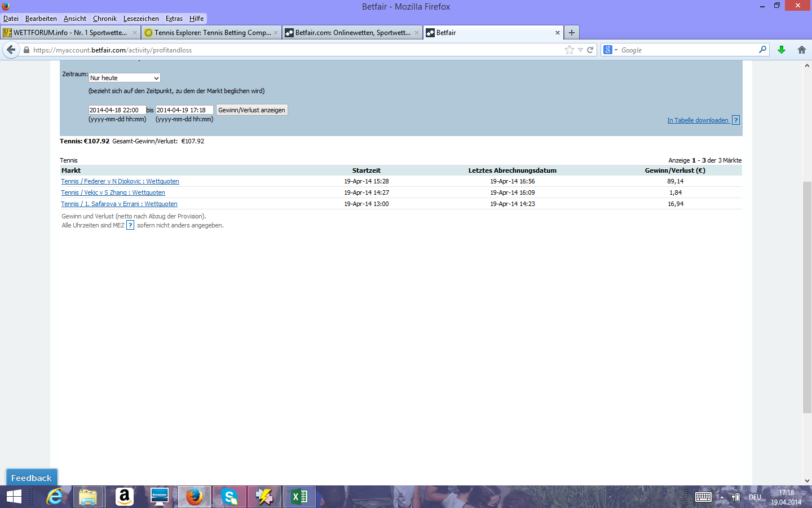The image size is (812, 508).
Task: Click the DEU input language indicator
Action: pyautogui.click(x=755, y=497)
